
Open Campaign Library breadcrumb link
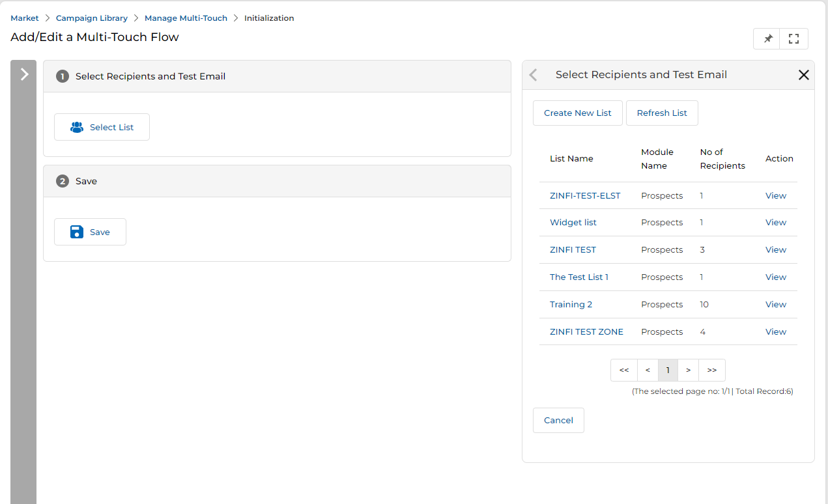point(92,18)
